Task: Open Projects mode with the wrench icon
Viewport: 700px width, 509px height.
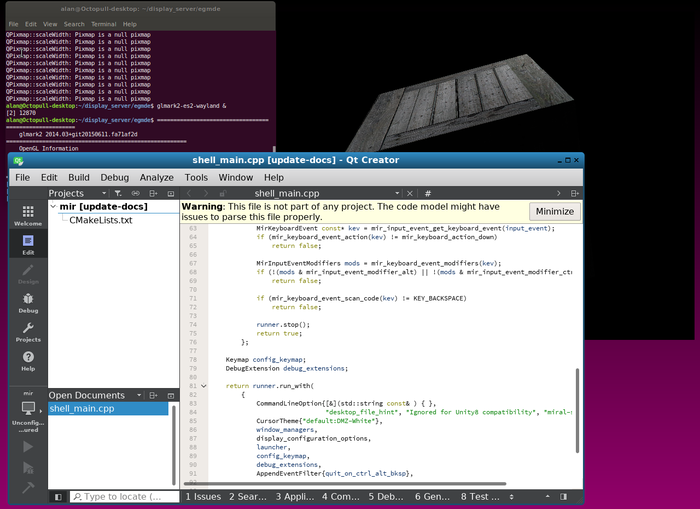Action: click(x=27, y=332)
